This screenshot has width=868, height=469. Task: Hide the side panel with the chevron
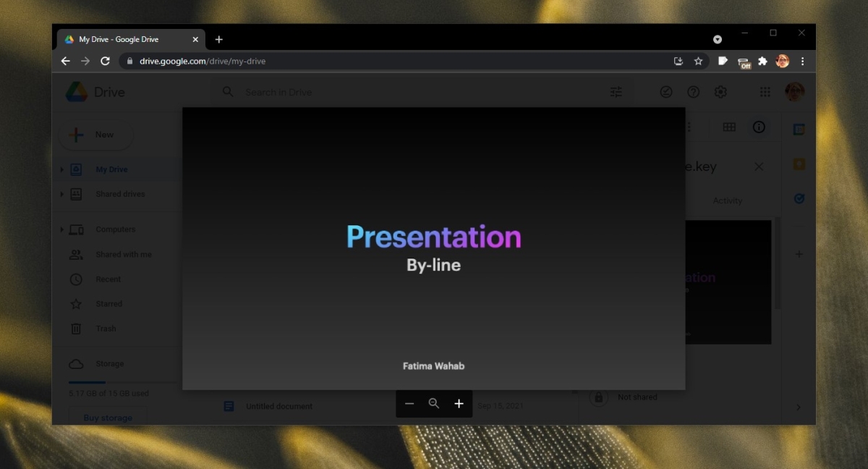[799, 407]
